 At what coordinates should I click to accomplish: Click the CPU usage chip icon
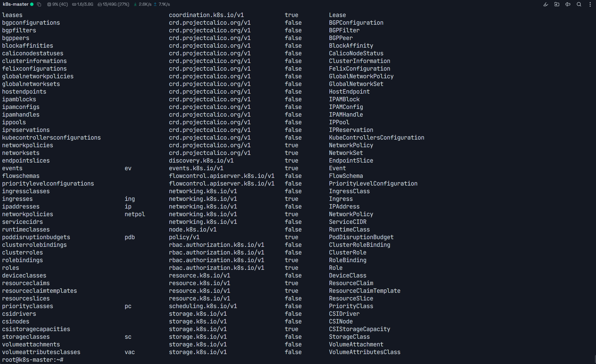point(49,4)
